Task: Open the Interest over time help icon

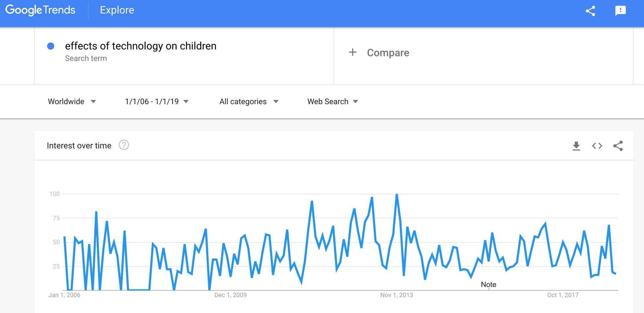Action: click(x=124, y=145)
